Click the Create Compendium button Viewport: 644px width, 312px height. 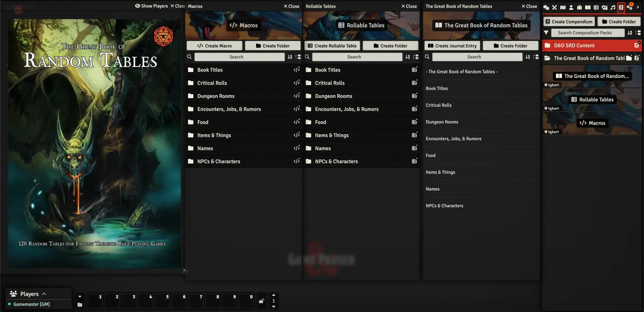pos(569,21)
